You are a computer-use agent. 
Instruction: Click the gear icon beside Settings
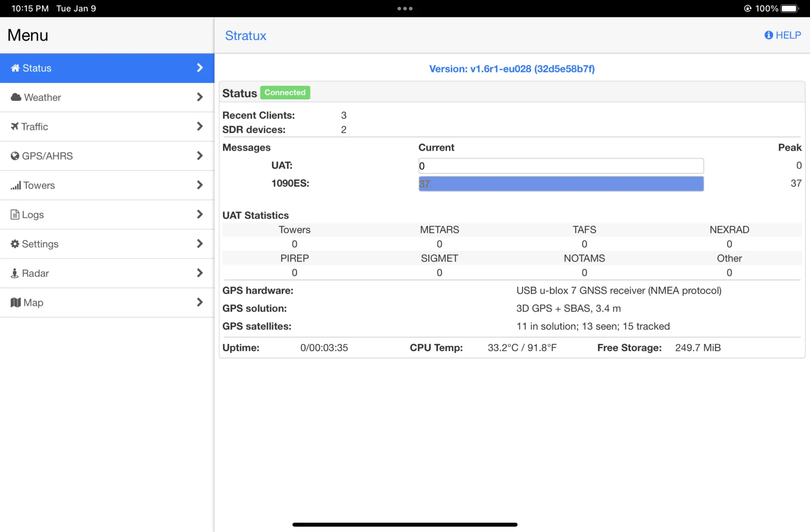(15, 244)
